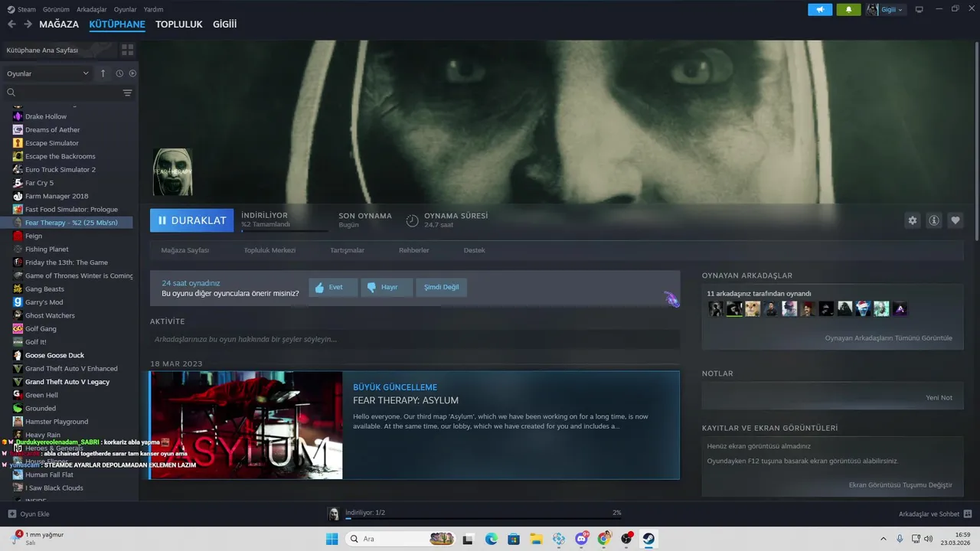The height and width of the screenshot is (551, 980).
Task: Open Microsoft Edge from taskbar
Action: (x=491, y=539)
